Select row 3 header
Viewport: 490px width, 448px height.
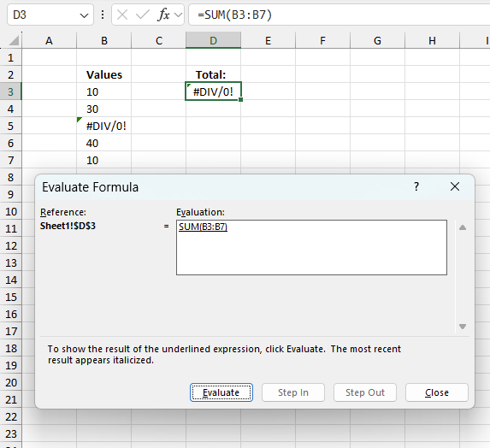tap(10, 91)
